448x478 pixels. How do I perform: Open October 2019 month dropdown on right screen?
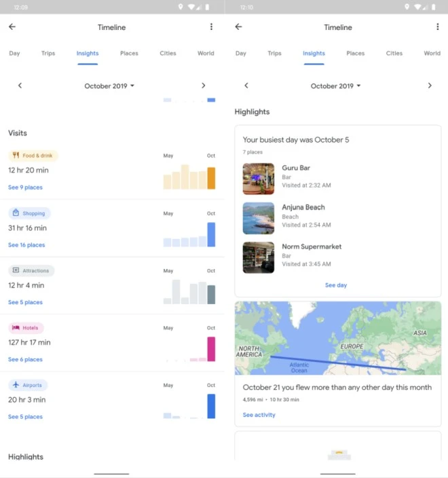point(335,86)
